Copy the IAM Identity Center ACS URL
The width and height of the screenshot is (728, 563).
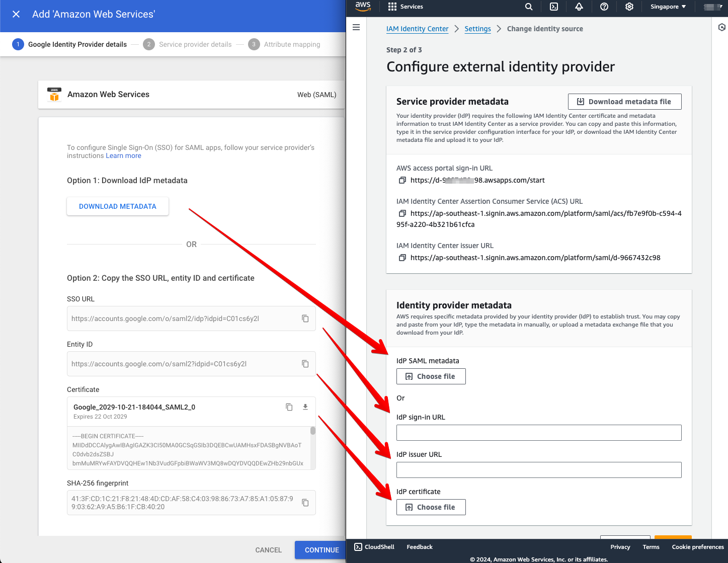(x=402, y=213)
